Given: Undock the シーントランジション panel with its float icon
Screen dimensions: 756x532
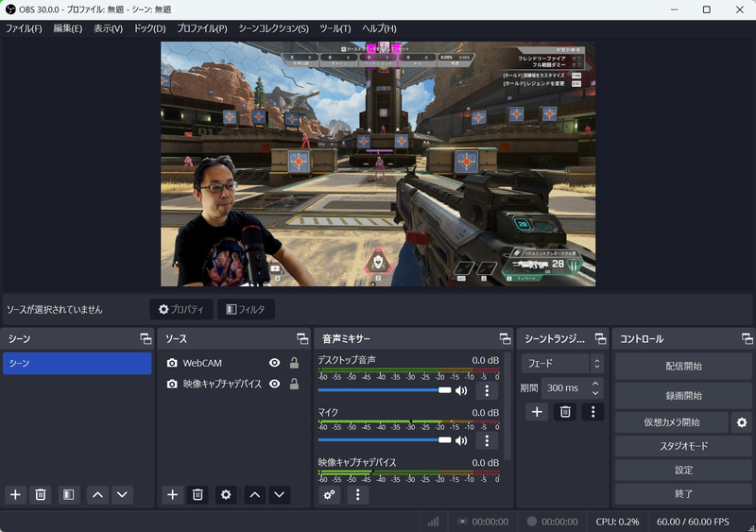Looking at the screenshot, I should pyautogui.click(x=600, y=338).
